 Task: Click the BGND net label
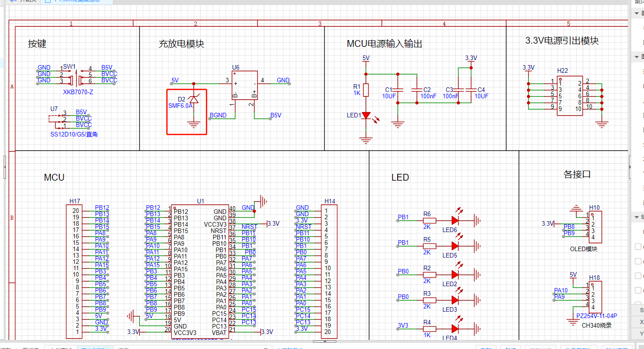(218, 116)
